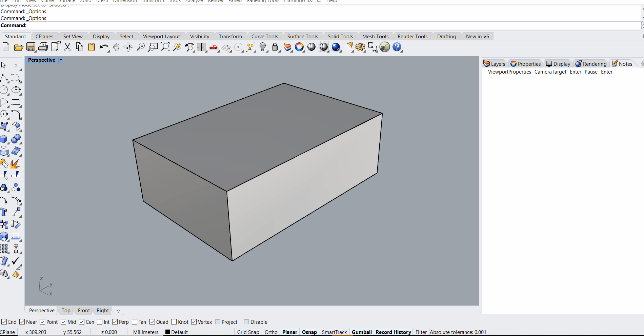This screenshot has width=644, height=336.
Task: Click the Edit Layers toolbar icon
Action: click(x=287, y=47)
